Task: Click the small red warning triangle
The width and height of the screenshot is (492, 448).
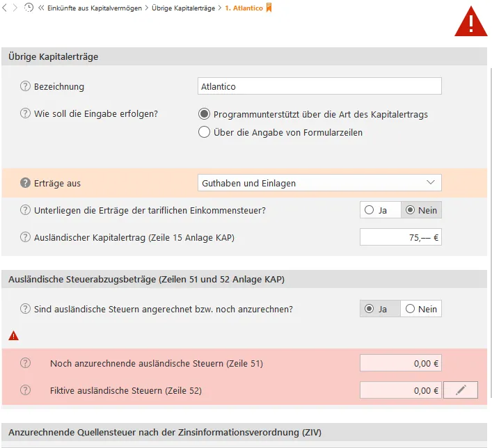Action: pyautogui.click(x=13, y=336)
